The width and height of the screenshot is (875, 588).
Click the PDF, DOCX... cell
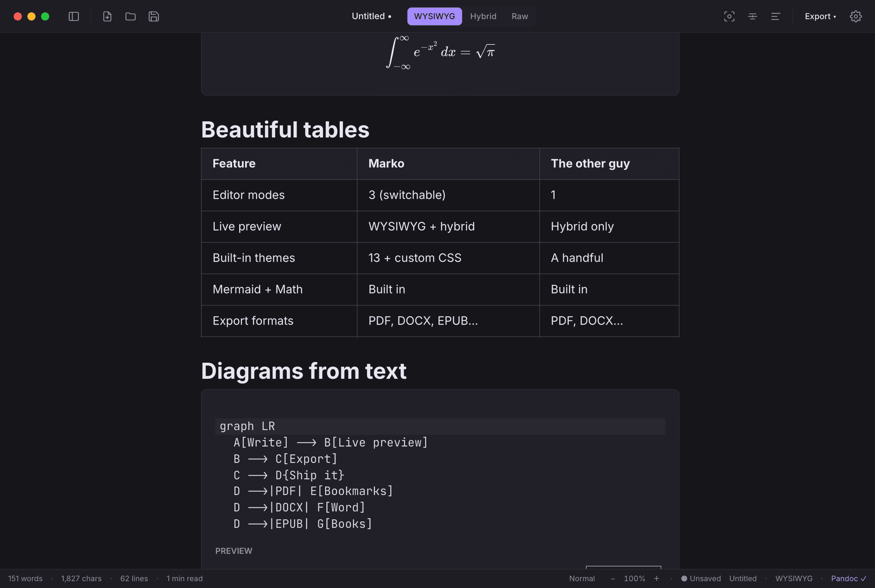click(x=609, y=321)
